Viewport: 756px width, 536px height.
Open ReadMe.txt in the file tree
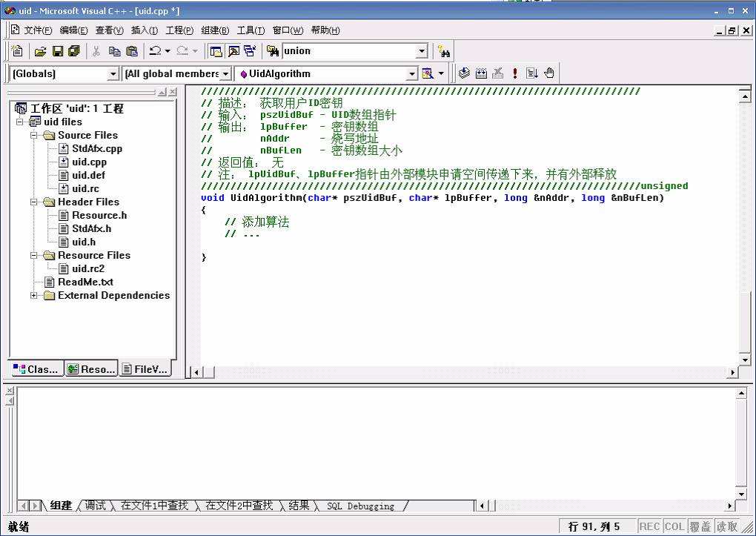(85, 282)
